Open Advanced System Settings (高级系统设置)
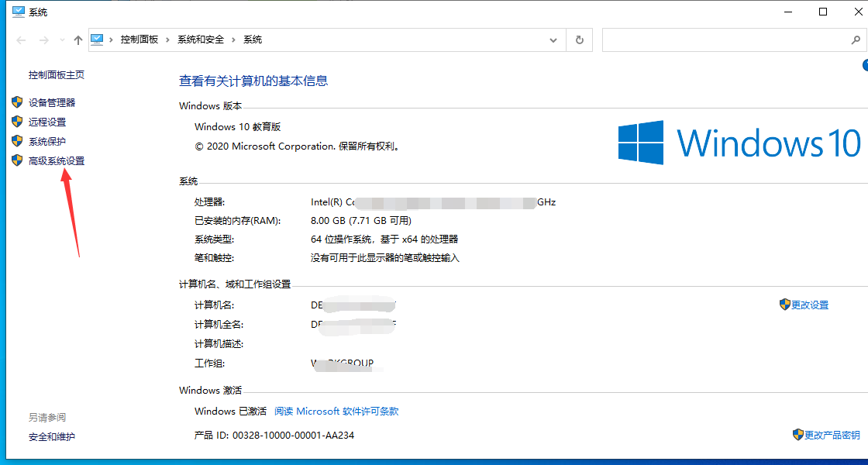This screenshot has height=465, width=868. (x=57, y=161)
